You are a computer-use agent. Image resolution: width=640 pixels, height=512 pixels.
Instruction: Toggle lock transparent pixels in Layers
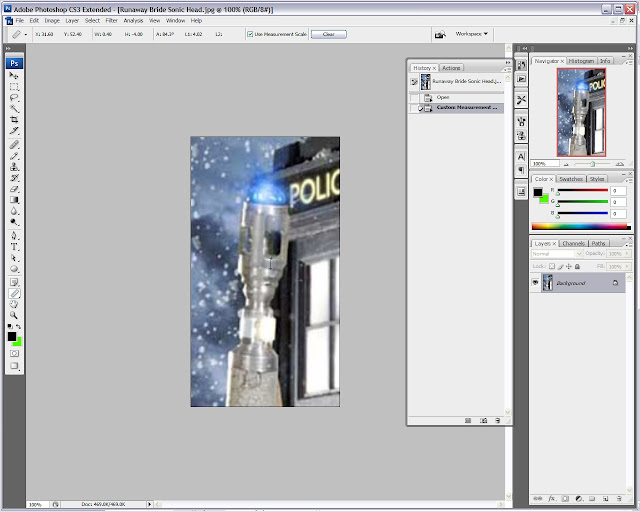tap(552, 266)
